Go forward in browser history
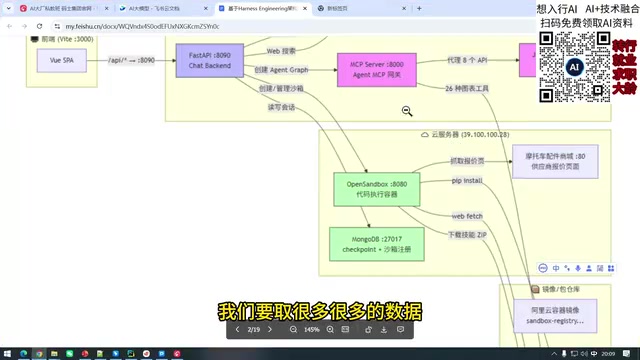This screenshot has height=360, width=640. (24, 26)
